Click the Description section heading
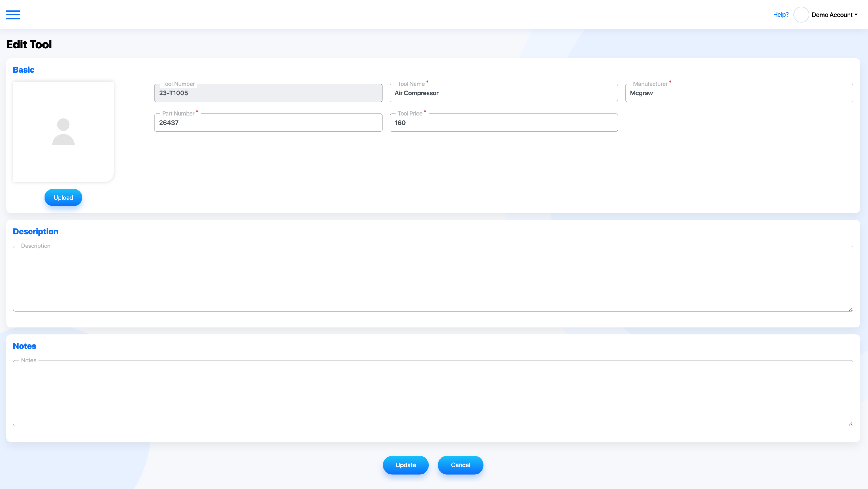868x489 pixels. pyautogui.click(x=36, y=232)
